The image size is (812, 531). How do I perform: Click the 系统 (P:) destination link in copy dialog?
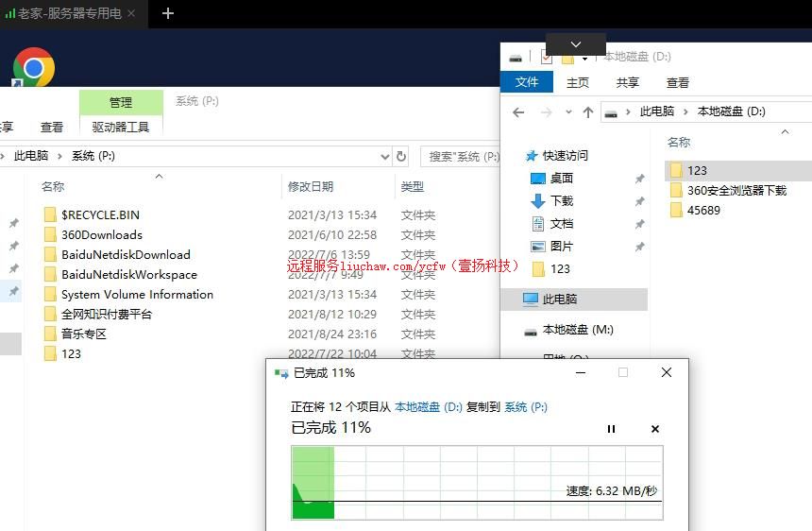pyautogui.click(x=525, y=406)
